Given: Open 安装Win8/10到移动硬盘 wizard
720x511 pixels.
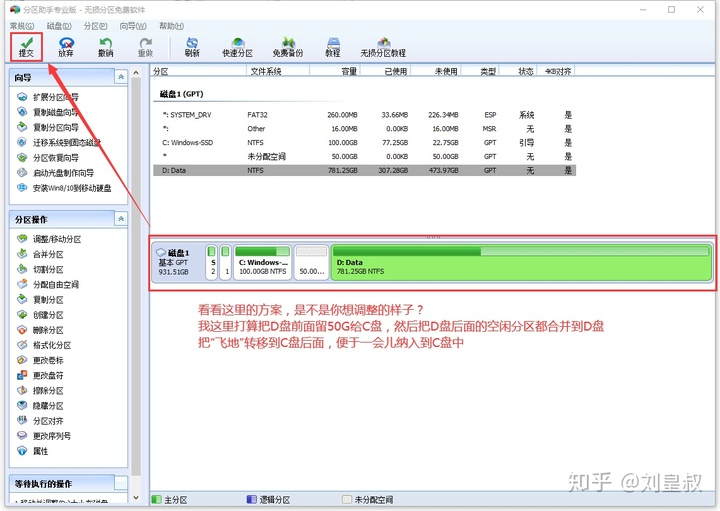Looking at the screenshot, I should coord(64,188).
